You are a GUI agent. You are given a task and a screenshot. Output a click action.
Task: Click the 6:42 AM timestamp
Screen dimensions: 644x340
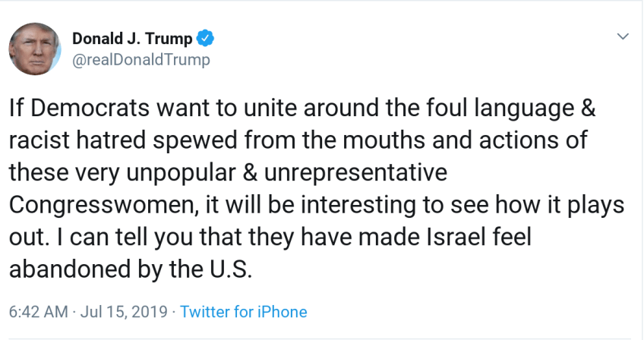37,312
